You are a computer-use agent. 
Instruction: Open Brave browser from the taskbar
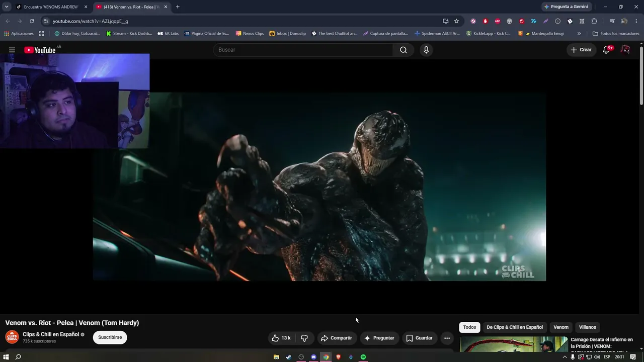click(338, 357)
